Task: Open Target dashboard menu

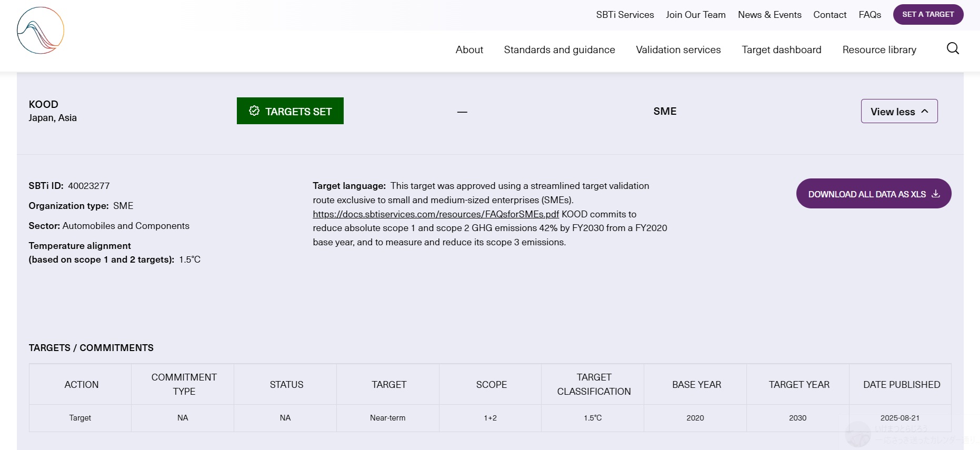Action: (781, 49)
